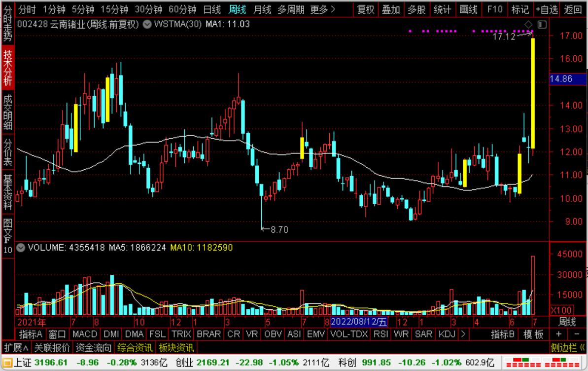The height and width of the screenshot is (371, 588).
Task: Select the KDJ indicator
Action: 447,334
